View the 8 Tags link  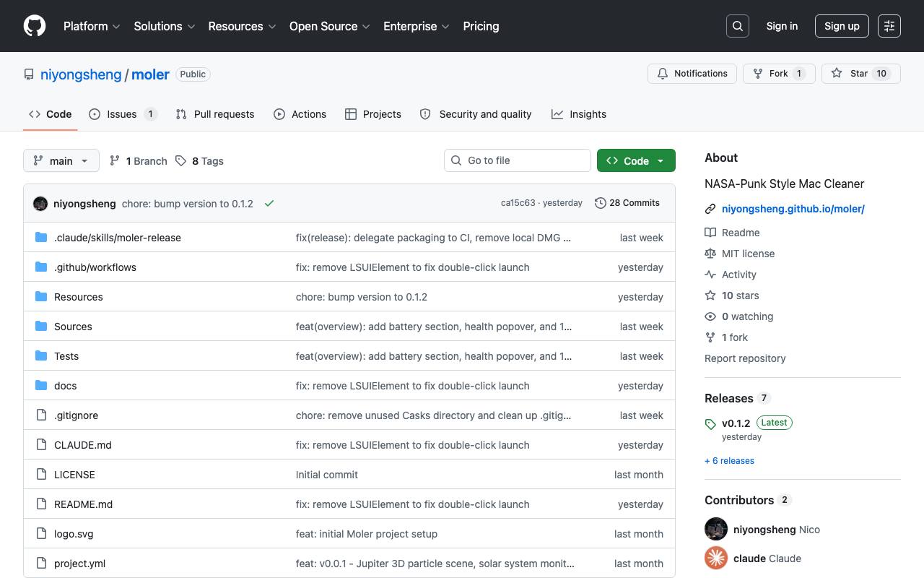click(x=199, y=161)
